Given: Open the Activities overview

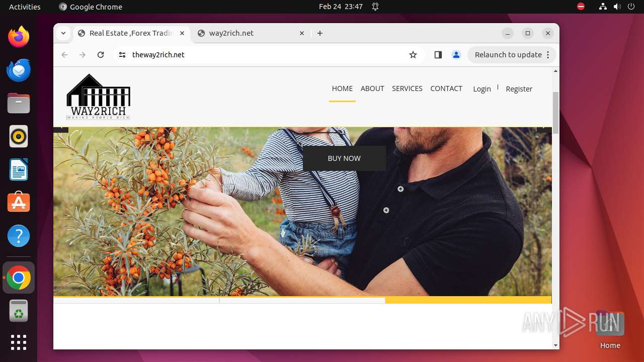Looking at the screenshot, I should (25, 7).
